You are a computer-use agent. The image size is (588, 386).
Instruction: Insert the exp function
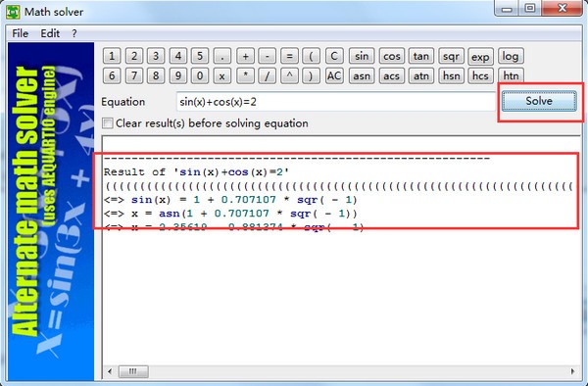click(480, 56)
